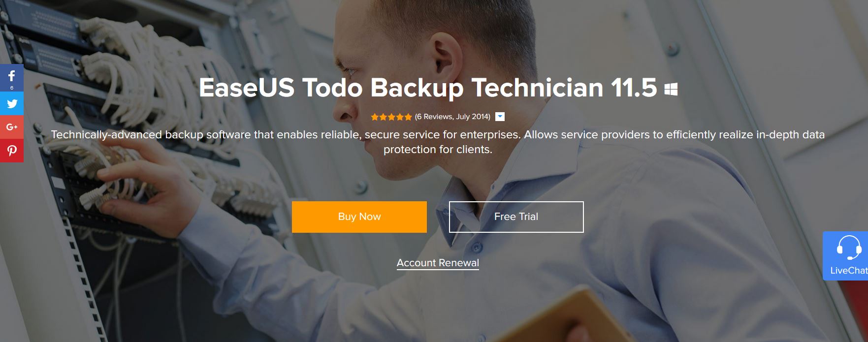The width and height of the screenshot is (868, 342).
Task: Click the orange Buy Now button
Action: click(359, 217)
